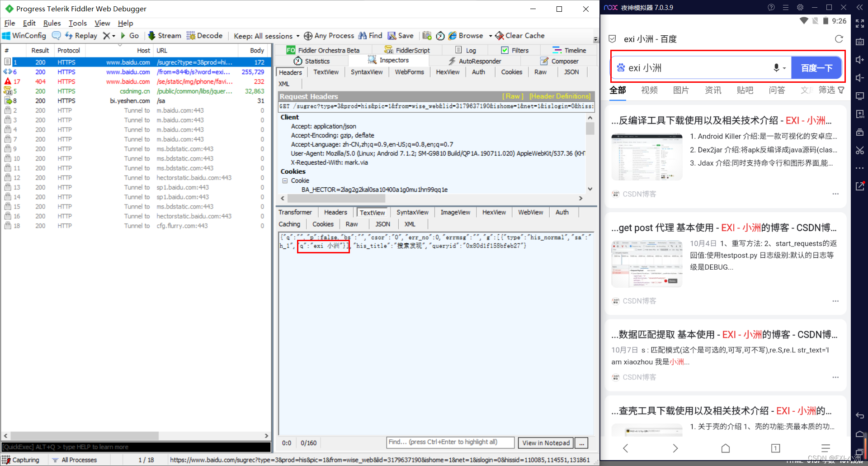The height and width of the screenshot is (466, 868).
Task: Click the Find text input field
Action: [x=451, y=442]
